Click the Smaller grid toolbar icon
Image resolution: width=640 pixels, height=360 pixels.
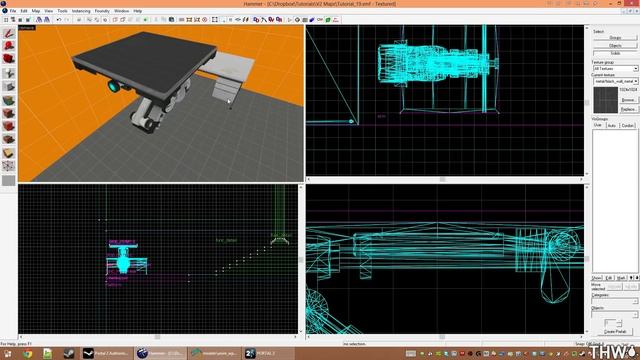click(x=20, y=20)
